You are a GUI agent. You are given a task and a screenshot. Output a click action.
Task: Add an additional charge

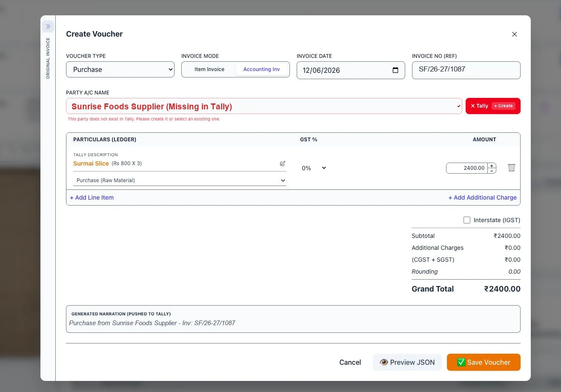coord(482,197)
